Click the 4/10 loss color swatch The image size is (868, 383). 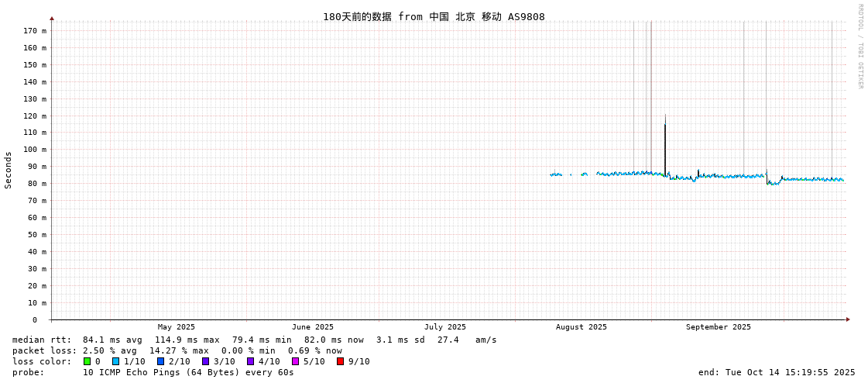pyautogui.click(x=250, y=361)
